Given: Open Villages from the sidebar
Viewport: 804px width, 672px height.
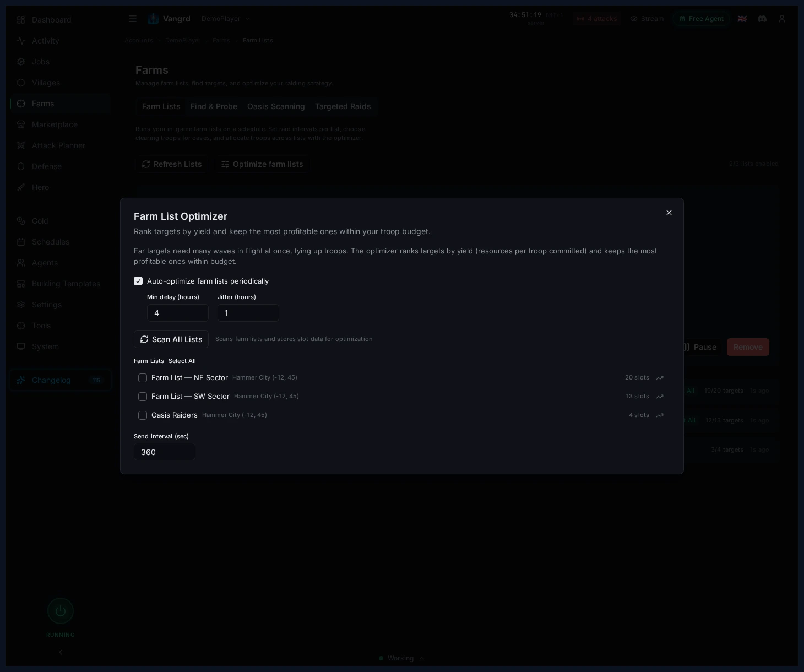Looking at the screenshot, I should (46, 83).
